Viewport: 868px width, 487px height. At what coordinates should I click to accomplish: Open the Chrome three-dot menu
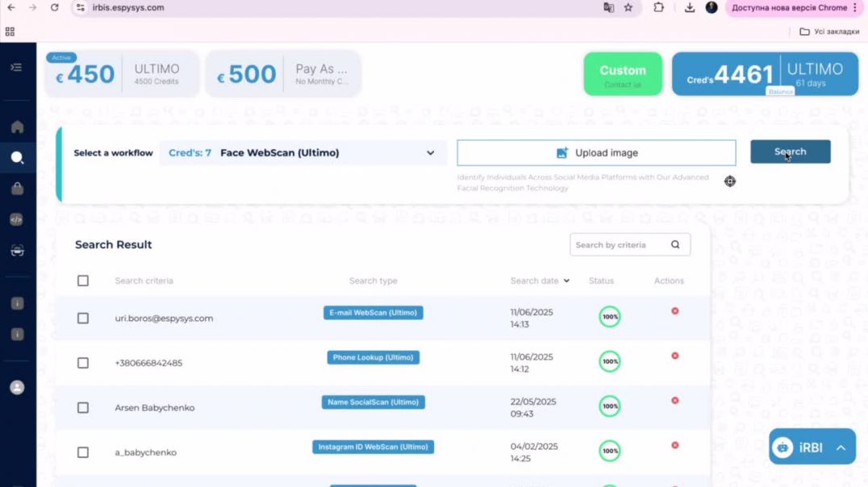[x=855, y=8]
